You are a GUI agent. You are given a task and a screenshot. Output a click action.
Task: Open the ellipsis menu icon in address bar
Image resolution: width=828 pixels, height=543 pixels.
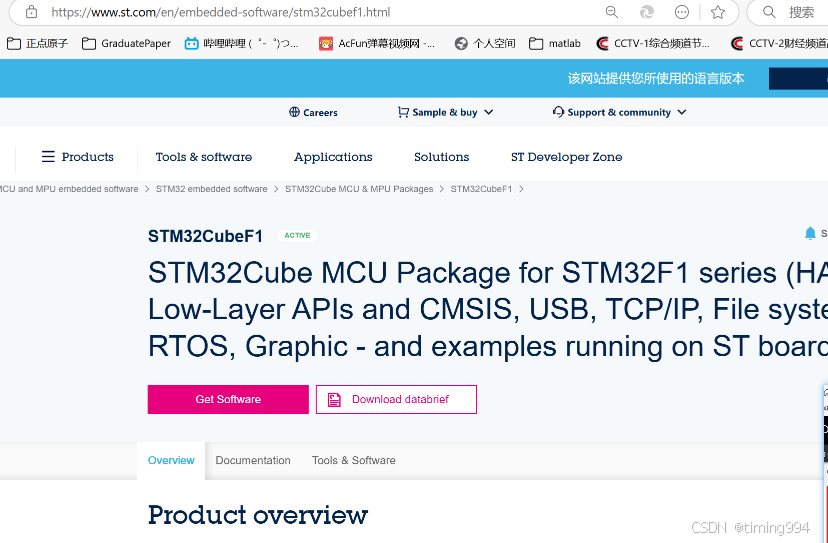(x=682, y=12)
